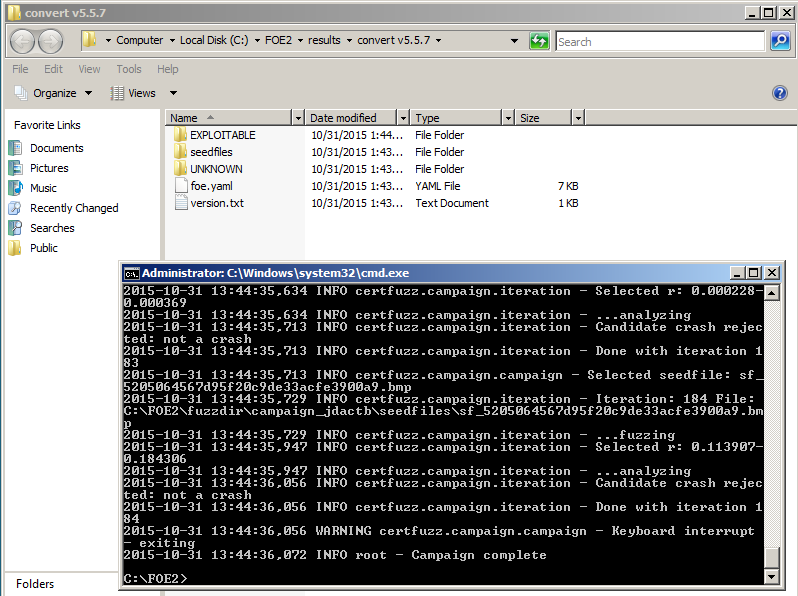Click results in the address breadcrumb
Image resolution: width=798 pixels, height=596 pixels.
tap(324, 40)
